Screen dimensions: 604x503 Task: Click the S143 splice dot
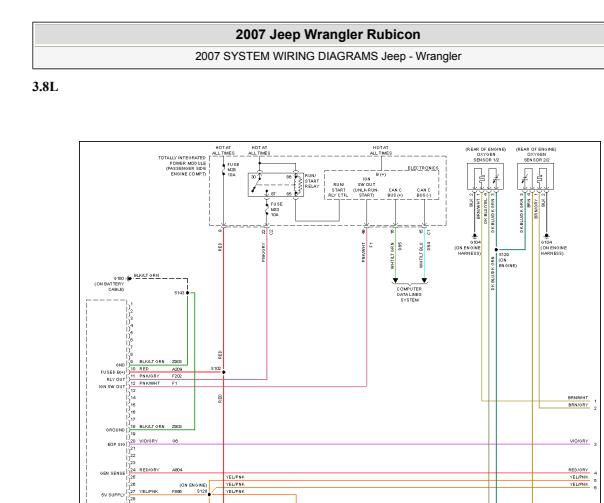click(188, 293)
